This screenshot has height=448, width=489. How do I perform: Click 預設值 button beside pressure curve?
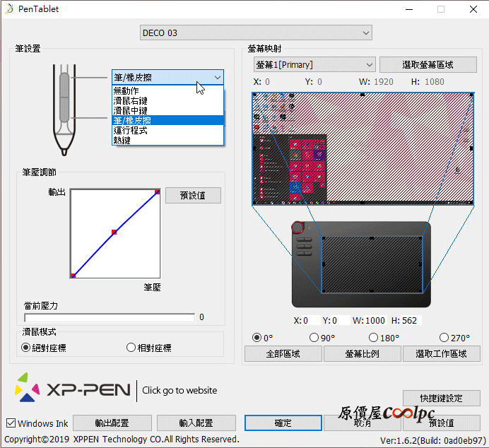click(x=193, y=196)
